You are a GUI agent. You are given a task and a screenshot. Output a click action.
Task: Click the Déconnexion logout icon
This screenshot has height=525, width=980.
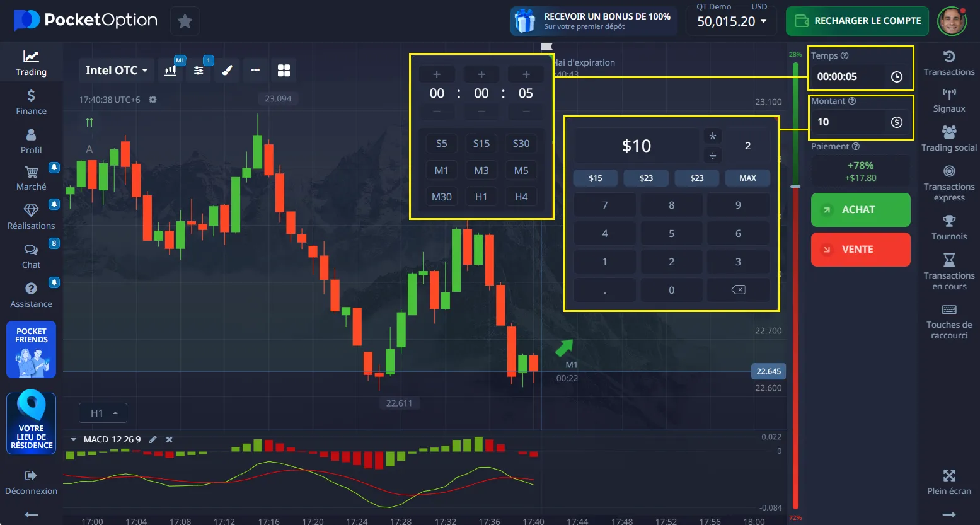pos(31,476)
